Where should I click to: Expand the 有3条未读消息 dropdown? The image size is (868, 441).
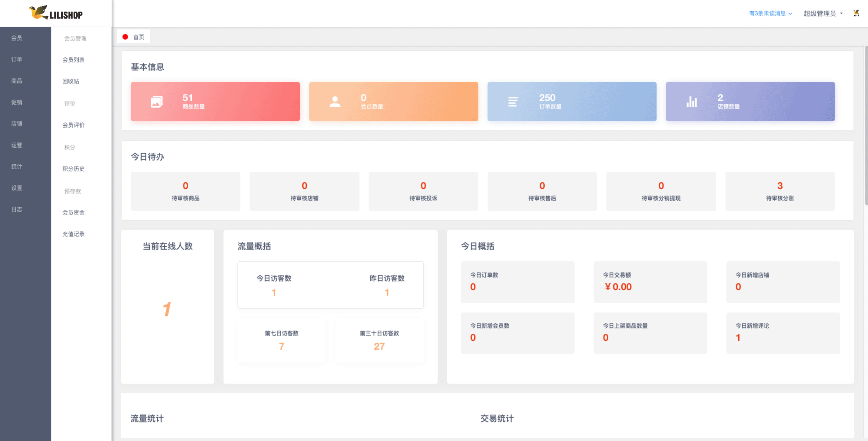[x=770, y=14]
